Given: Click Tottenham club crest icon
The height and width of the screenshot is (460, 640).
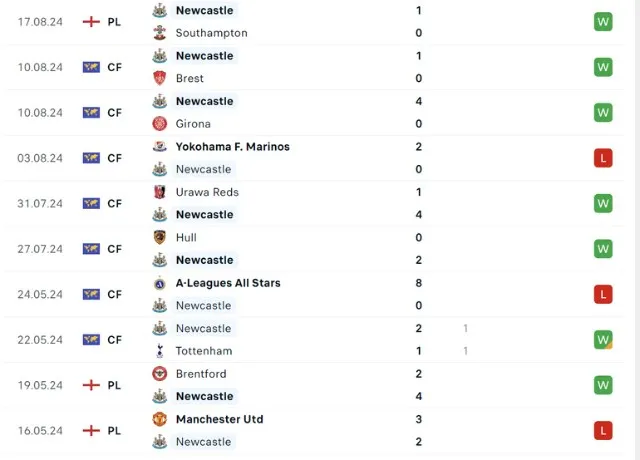Looking at the screenshot, I should tap(159, 351).
